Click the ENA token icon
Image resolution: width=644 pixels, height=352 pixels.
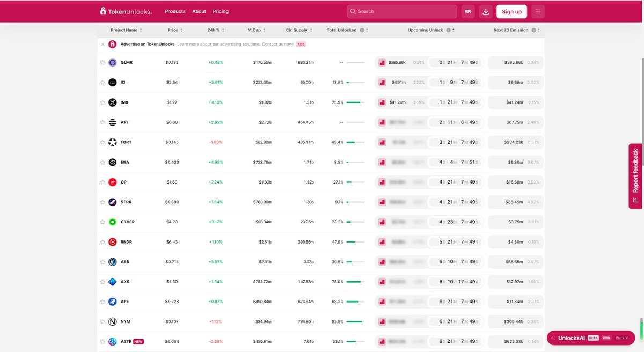[112, 162]
